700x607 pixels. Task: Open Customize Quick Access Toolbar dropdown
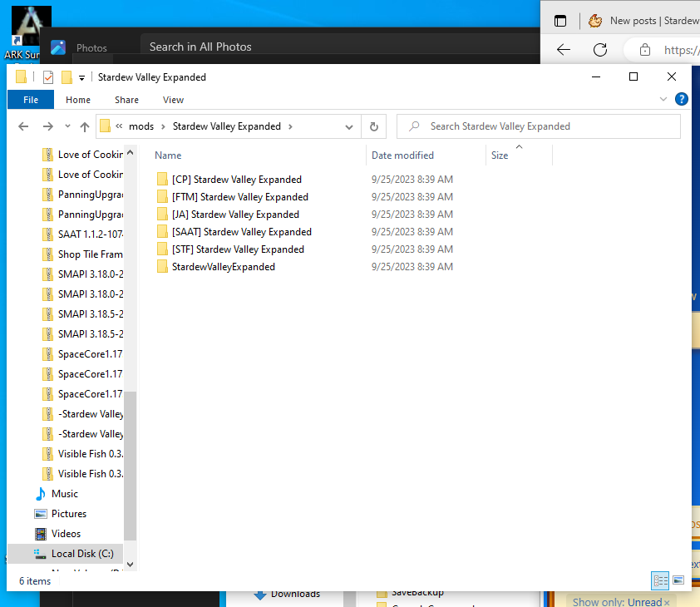tap(81, 77)
